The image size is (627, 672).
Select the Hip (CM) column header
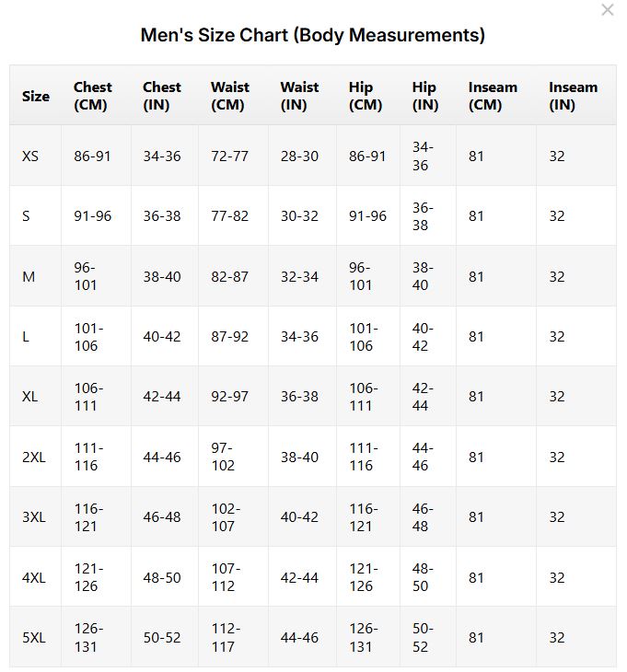point(366,96)
